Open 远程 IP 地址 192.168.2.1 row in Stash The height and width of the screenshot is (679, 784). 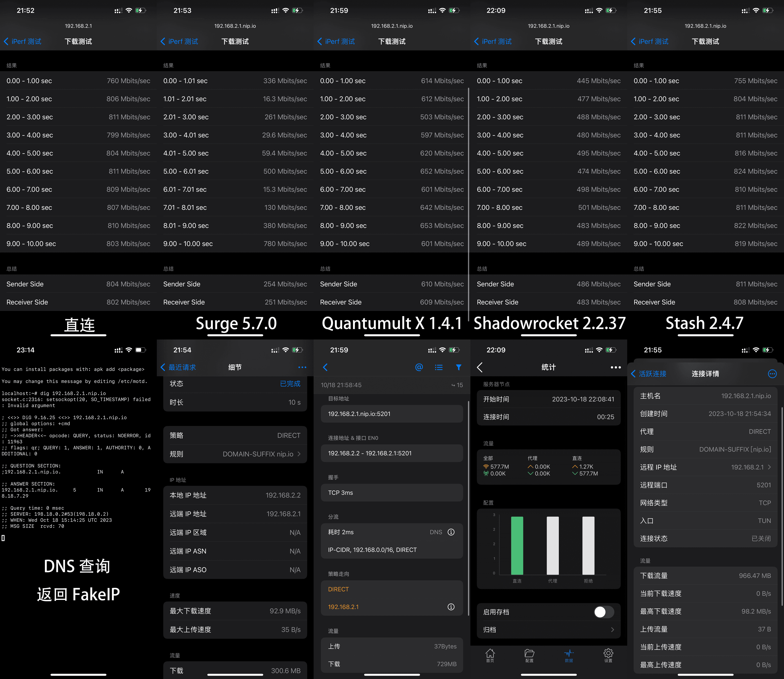point(705,467)
